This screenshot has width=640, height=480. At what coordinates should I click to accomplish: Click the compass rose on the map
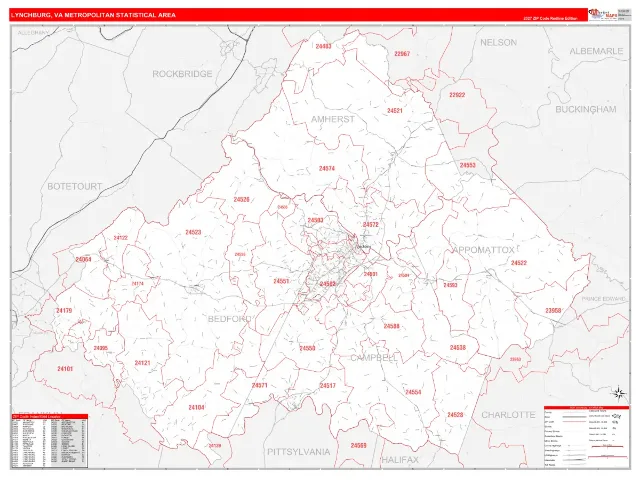pos(619,393)
